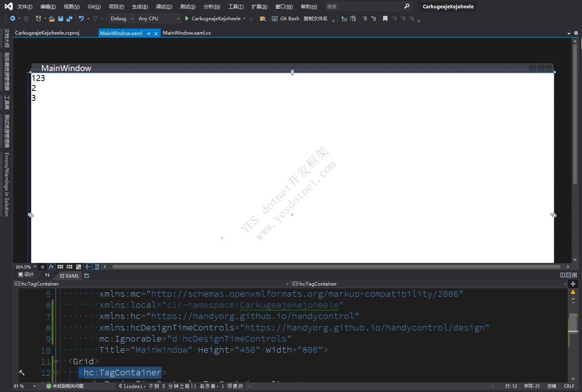The height and width of the screenshot is (392, 582).
Task: Toggle designer effects fx button
Action: pyautogui.click(x=51, y=267)
